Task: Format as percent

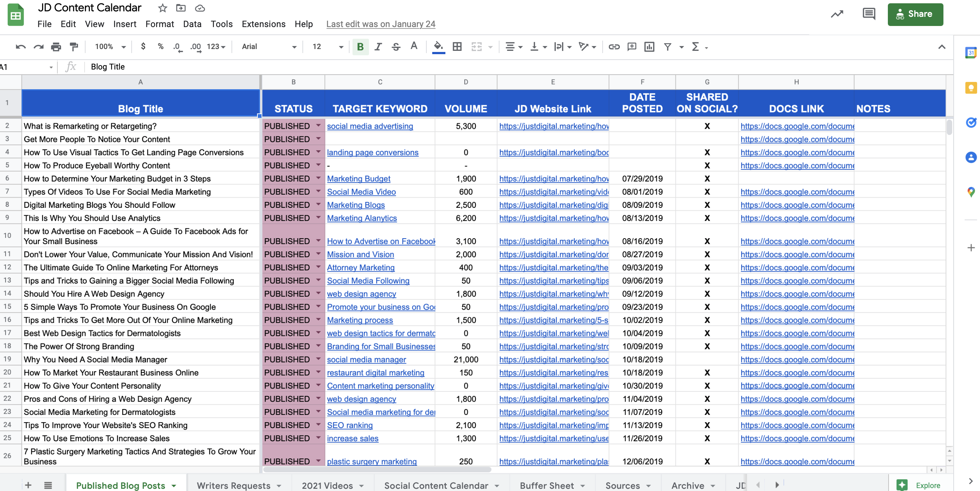Action: coord(161,46)
